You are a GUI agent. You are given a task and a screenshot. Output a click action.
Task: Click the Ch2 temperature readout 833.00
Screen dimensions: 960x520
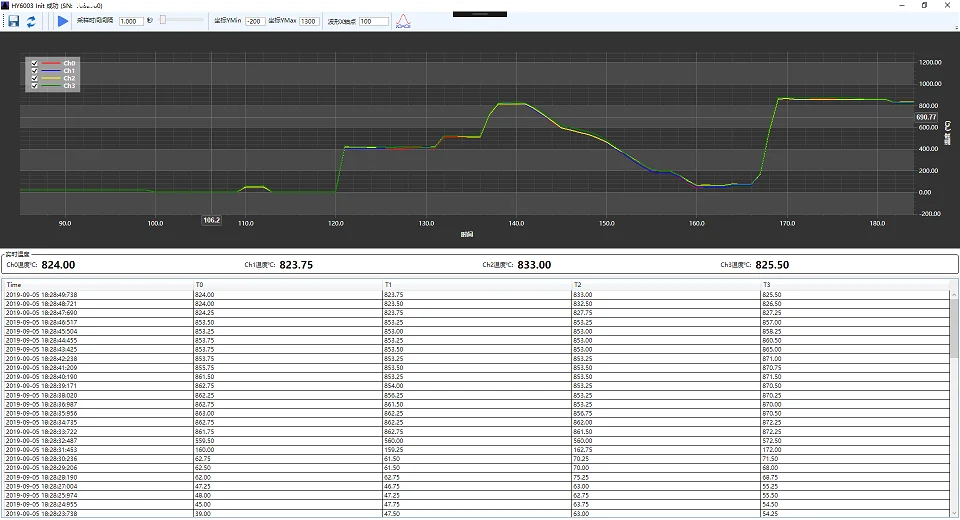point(534,265)
